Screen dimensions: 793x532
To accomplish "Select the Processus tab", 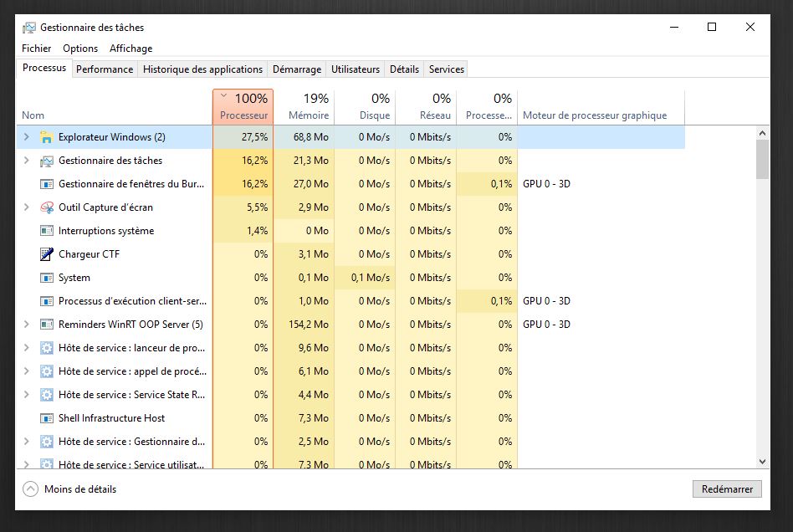I will [x=44, y=68].
